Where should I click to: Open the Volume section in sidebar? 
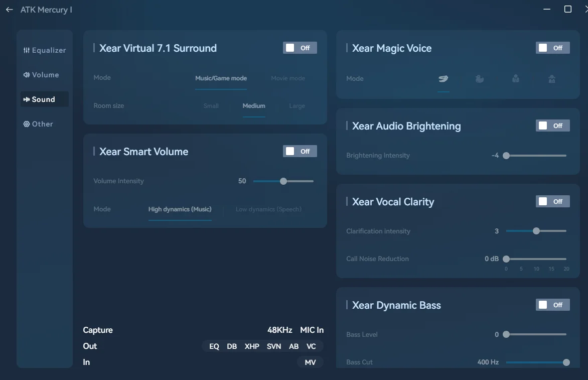41,75
